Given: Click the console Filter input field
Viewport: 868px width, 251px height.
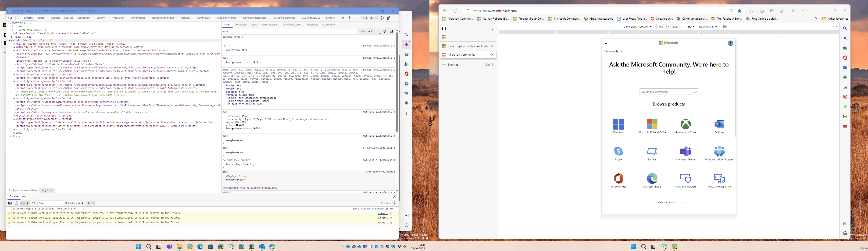Looking at the screenshot, I should pyautogui.click(x=50, y=203).
